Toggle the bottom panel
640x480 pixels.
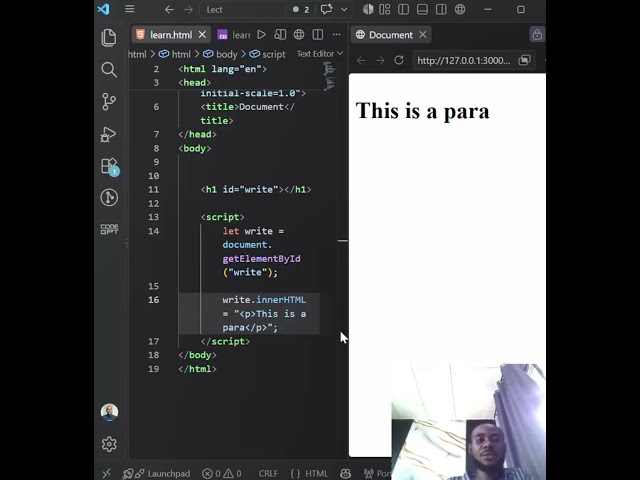(x=422, y=9)
